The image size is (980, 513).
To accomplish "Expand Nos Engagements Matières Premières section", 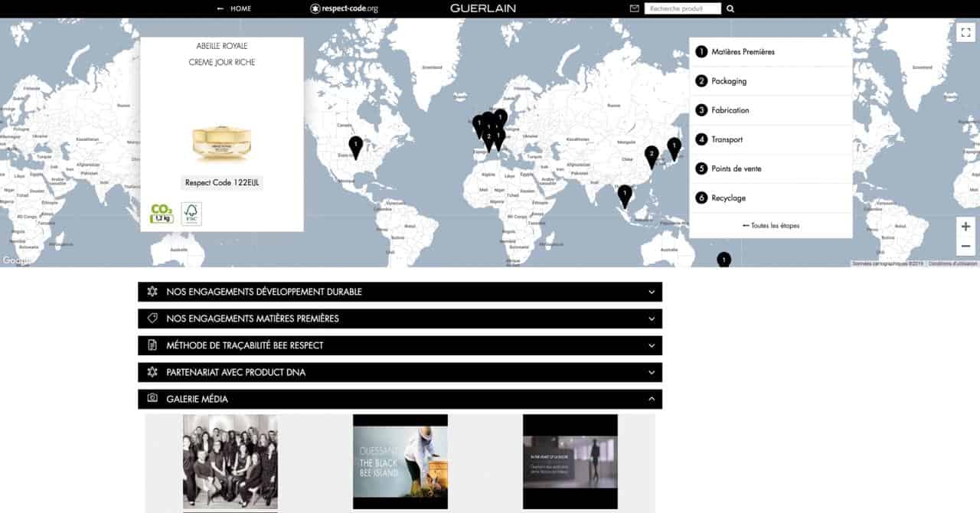I will pyautogui.click(x=400, y=319).
